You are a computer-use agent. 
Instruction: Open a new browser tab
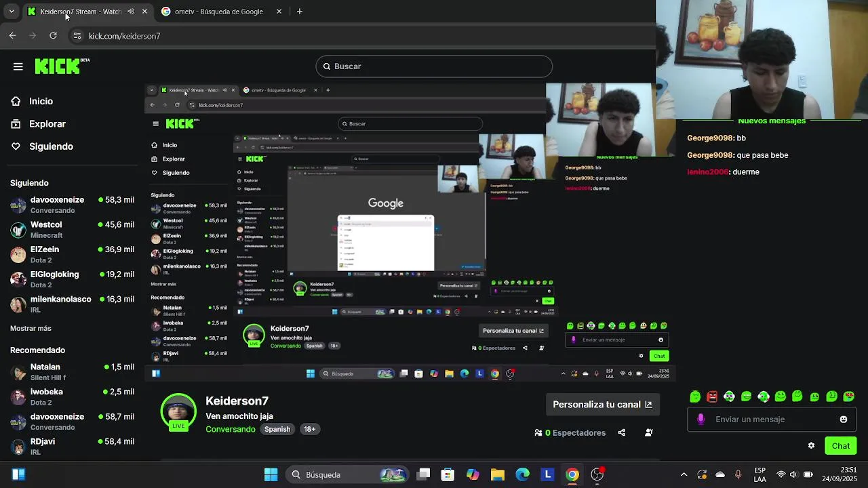coord(299,12)
